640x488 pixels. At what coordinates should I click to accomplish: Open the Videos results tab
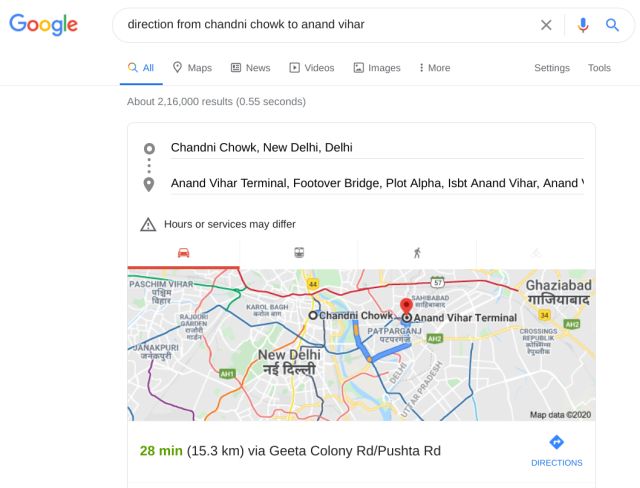pos(312,68)
